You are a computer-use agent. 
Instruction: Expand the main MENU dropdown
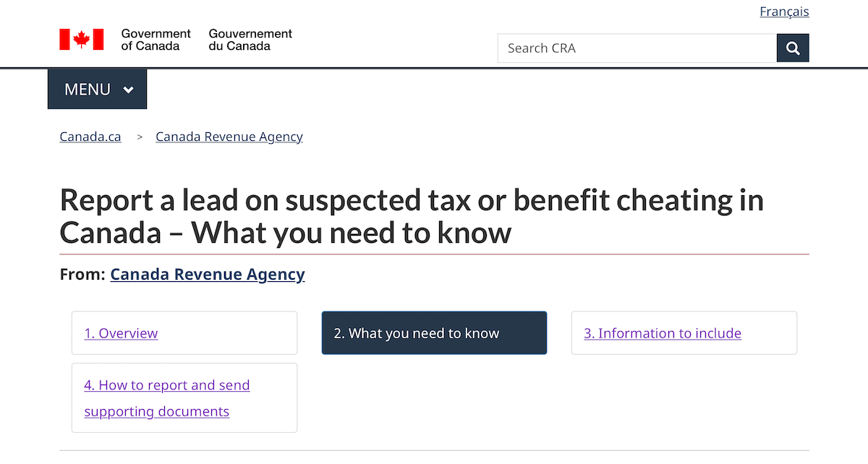(x=88, y=90)
